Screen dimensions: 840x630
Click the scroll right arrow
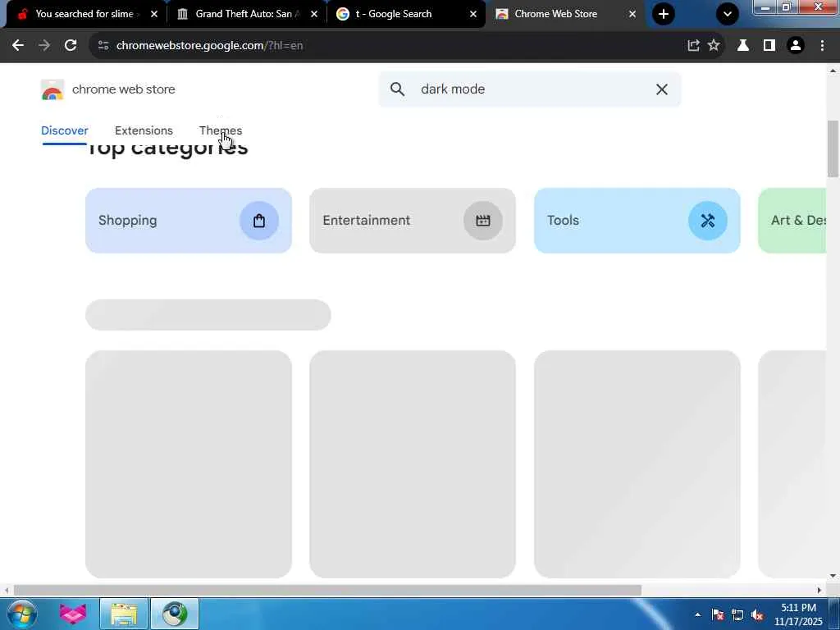tap(819, 591)
